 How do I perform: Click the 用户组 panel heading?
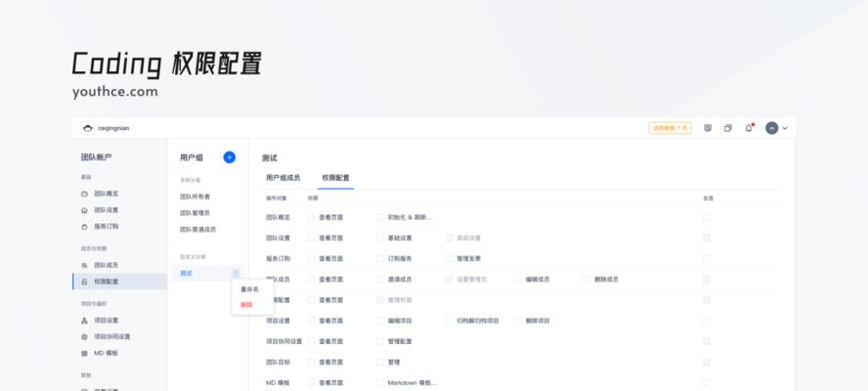coord(192,157)
